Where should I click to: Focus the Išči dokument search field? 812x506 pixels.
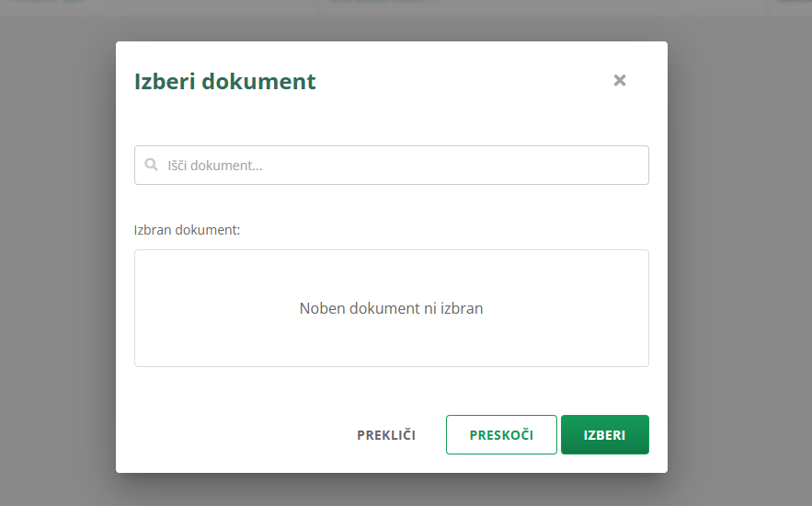click(405, 166)
